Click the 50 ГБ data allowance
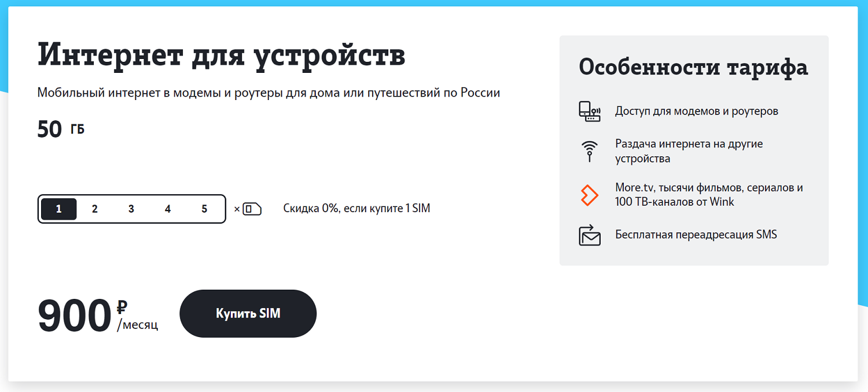The height and width of the screenshot is (392, 868). click(x=61, y=129)
